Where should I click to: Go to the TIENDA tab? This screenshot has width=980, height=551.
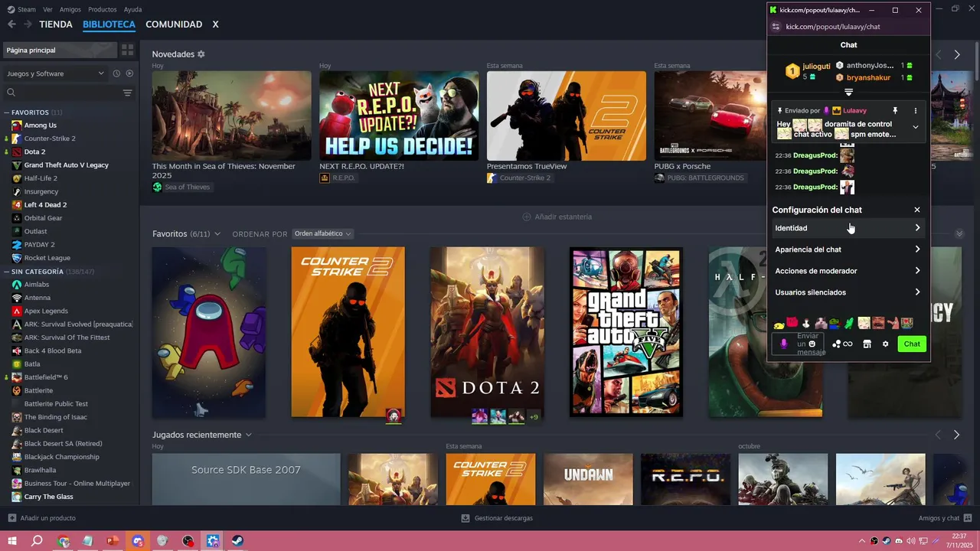pyautogui.click(x=56, y=24)
